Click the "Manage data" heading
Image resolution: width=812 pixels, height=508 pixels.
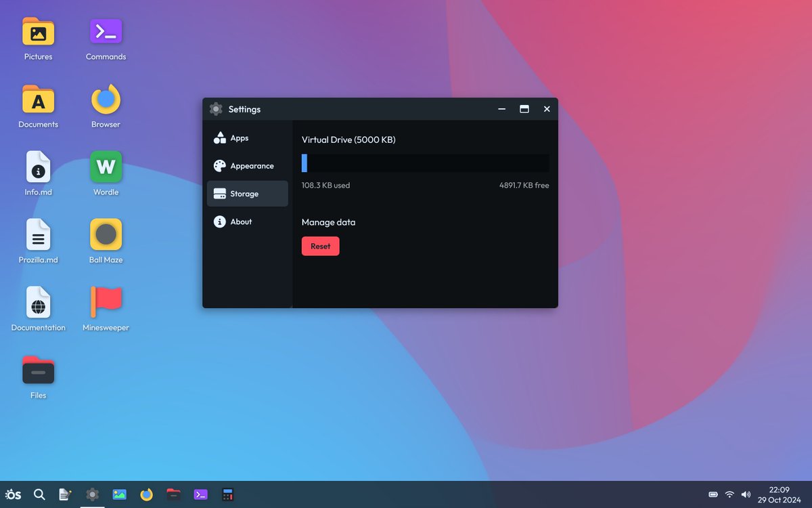[x=328, y=222]
